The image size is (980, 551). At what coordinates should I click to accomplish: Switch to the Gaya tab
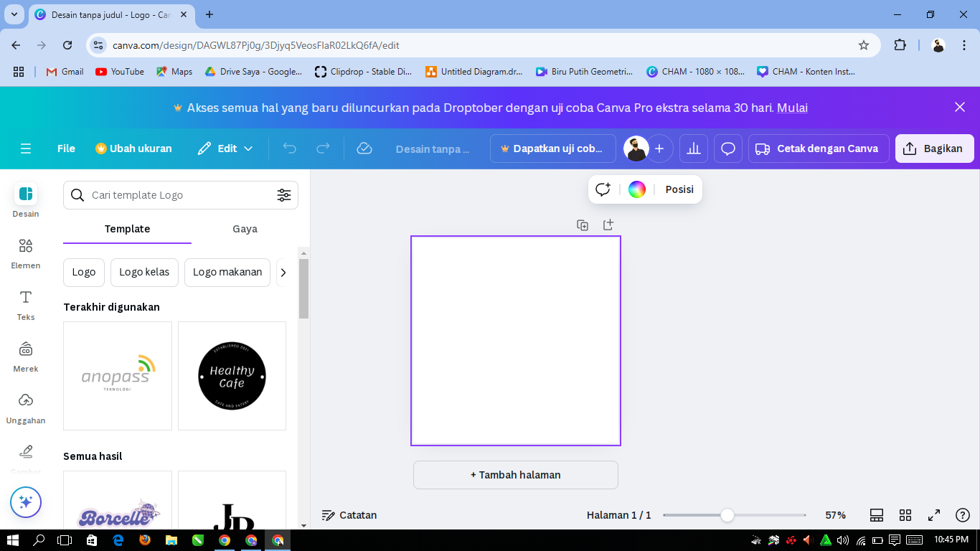pos(245,229)
